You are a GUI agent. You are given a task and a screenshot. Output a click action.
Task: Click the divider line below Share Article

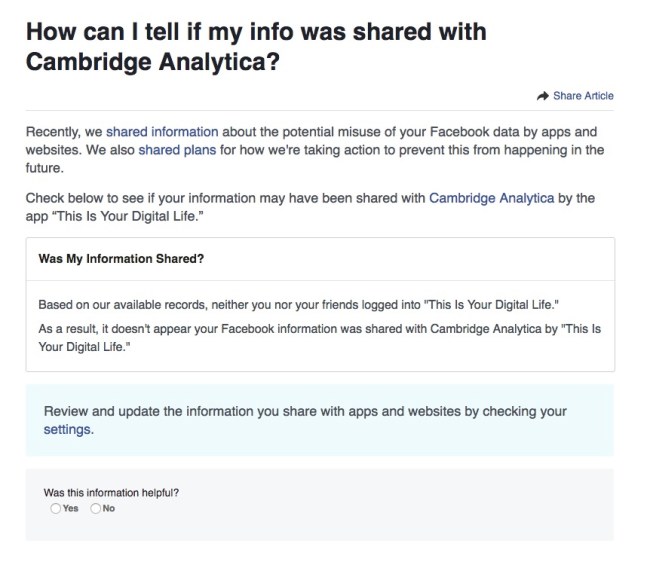[320, 110]
